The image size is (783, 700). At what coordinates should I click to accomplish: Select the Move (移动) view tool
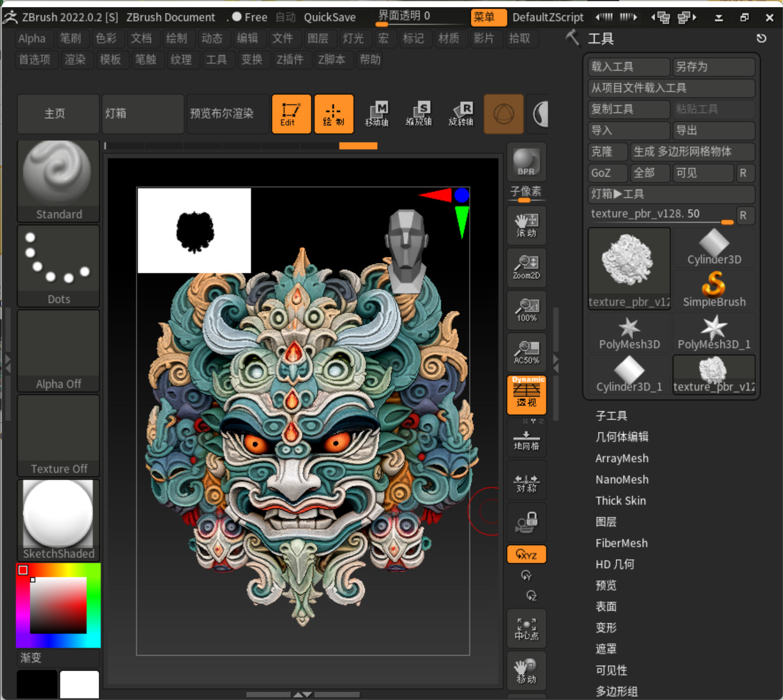click(526, 671)
